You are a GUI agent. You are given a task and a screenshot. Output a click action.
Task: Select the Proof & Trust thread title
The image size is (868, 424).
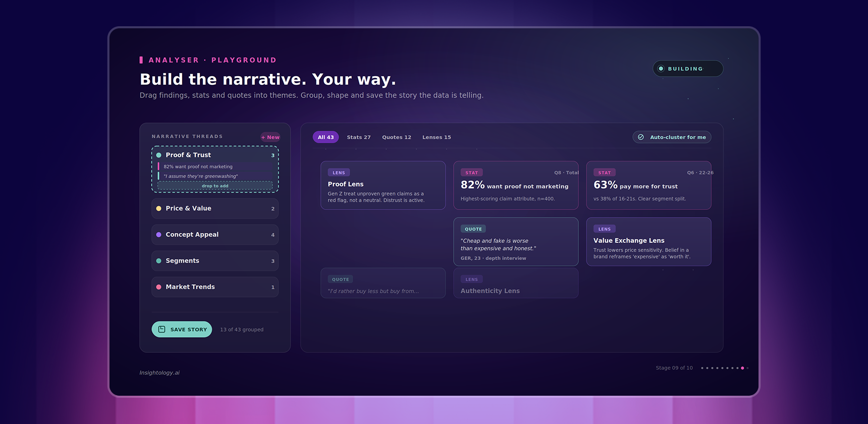pos(188,155)
